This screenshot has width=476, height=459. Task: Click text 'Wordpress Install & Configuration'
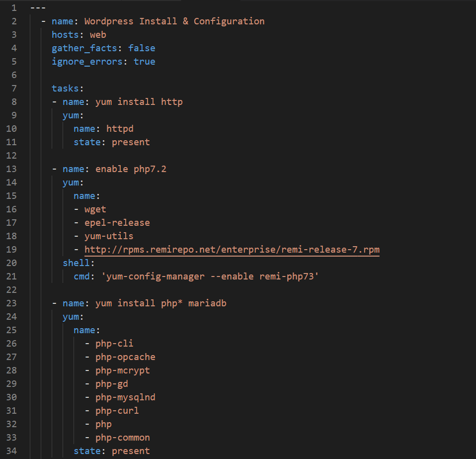(174, 21)
